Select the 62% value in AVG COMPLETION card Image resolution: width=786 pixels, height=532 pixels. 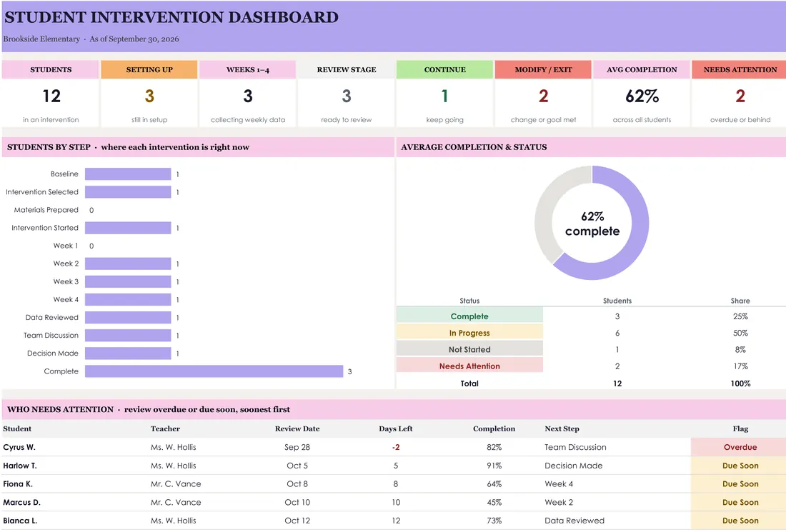click(x=642, y=96)
